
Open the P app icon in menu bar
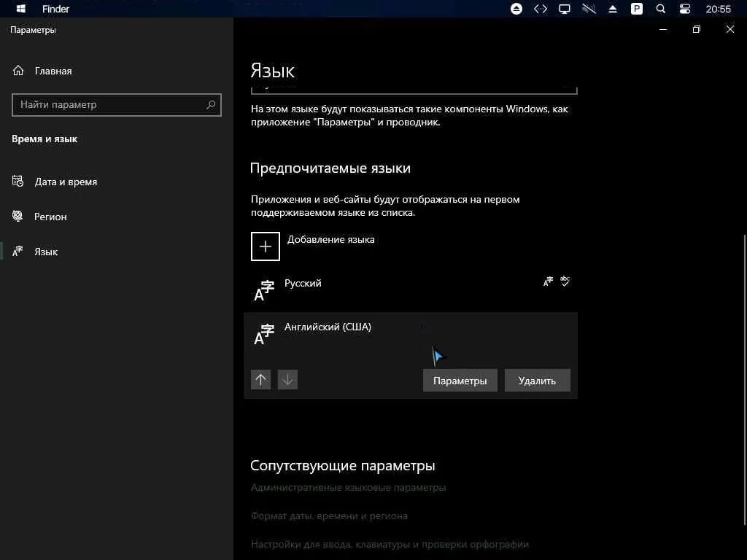coord(636,9)
